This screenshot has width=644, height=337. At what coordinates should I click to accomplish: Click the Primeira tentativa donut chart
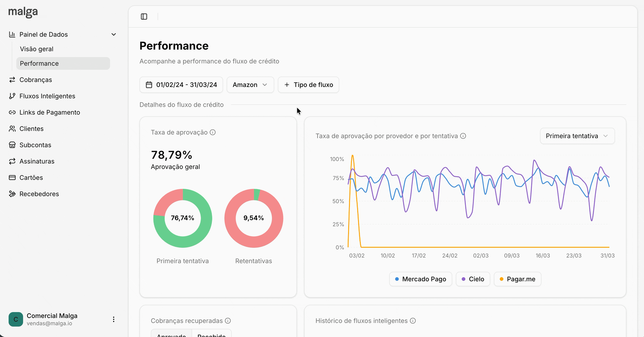click(x=183, y=218)
